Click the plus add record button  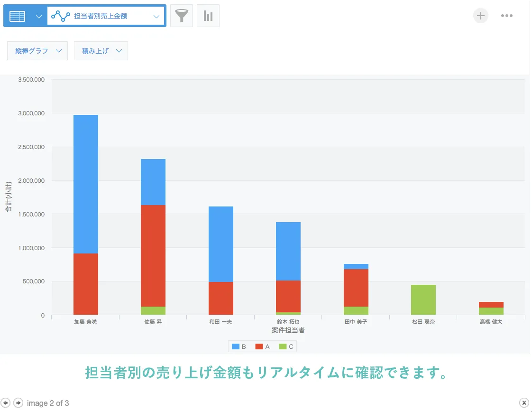pos(480,16)
